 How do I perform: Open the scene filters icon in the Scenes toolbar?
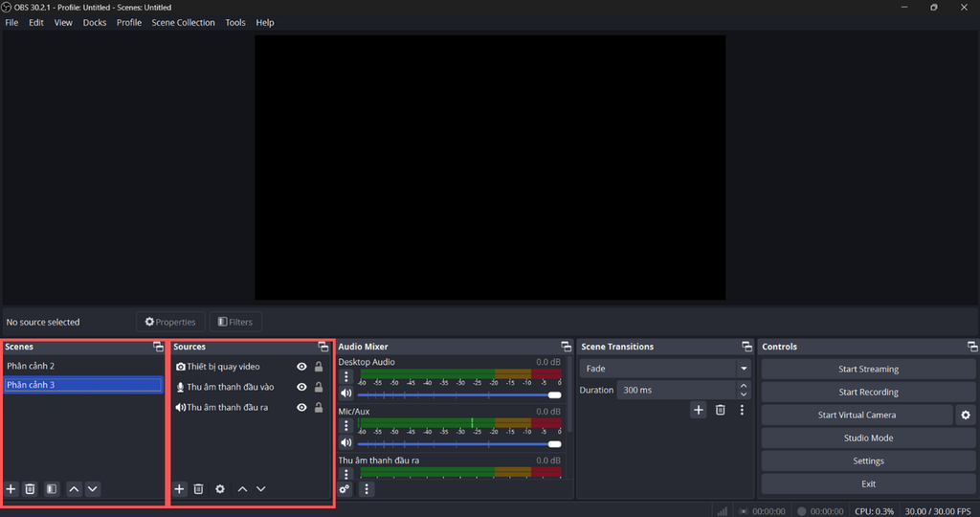click(52, 489)
